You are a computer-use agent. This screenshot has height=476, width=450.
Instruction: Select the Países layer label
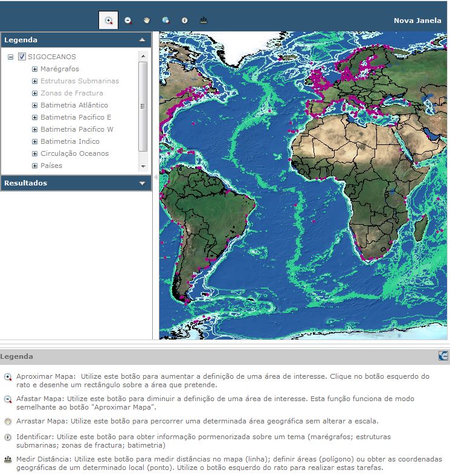pyautogui.click(x=51, y=166)
